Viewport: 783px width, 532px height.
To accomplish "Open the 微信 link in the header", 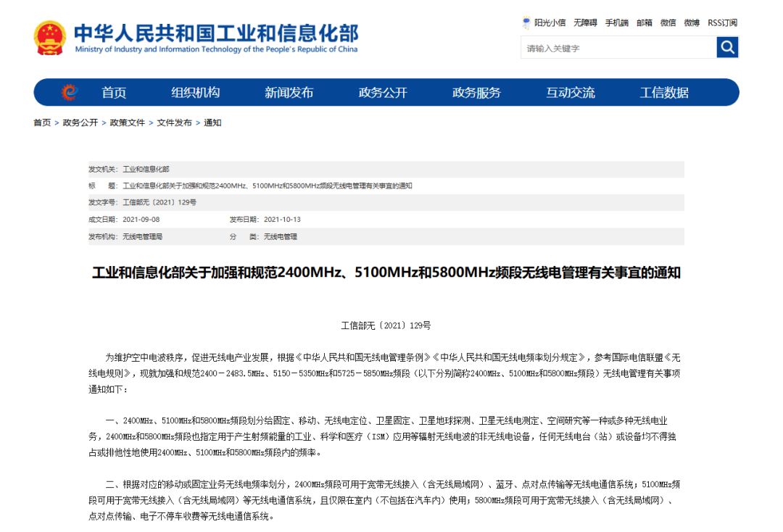I will 668,22.
